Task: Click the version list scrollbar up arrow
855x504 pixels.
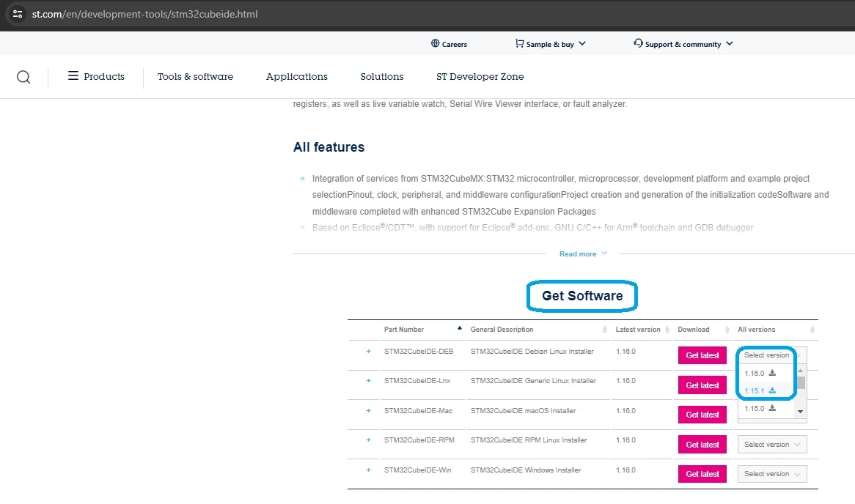Action: (801, 371)
